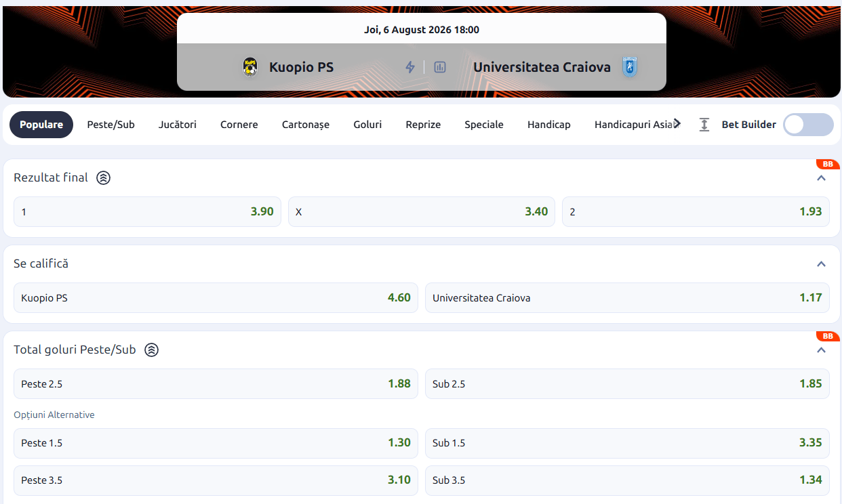The width and height of the screenshot is (842, 504).
Task: Switch to the Reprize tab
Action: point(423,125)
